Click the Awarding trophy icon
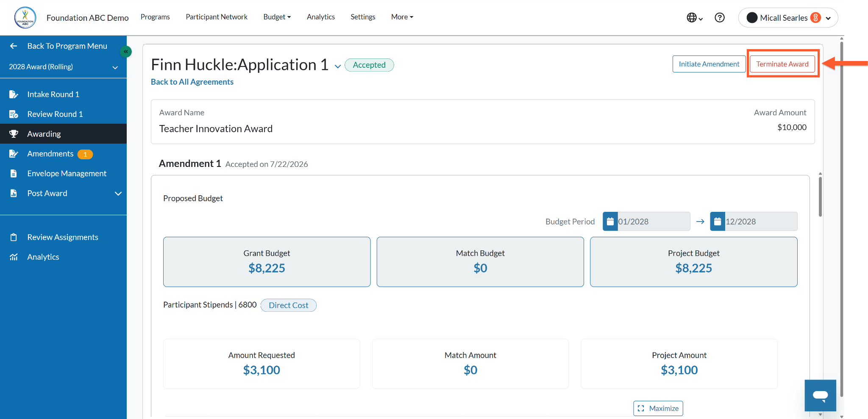The width and height of the screenshot is (868, 419). click(x=14, y=134)
